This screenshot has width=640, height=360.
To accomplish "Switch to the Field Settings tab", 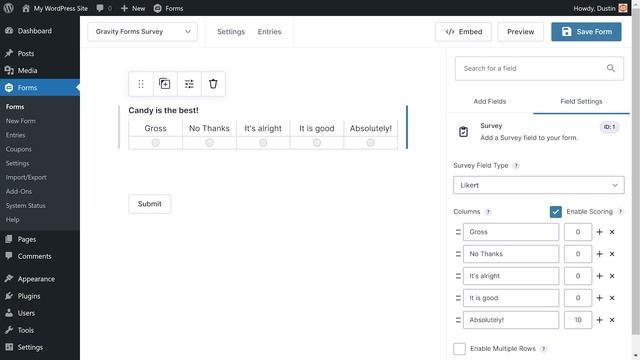I will [x=581, y=101].
